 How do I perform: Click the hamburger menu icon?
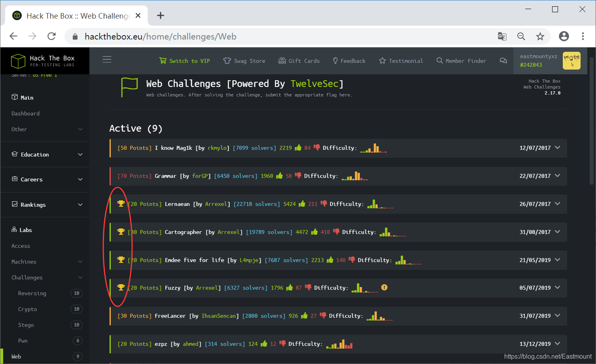coord(107,60)
